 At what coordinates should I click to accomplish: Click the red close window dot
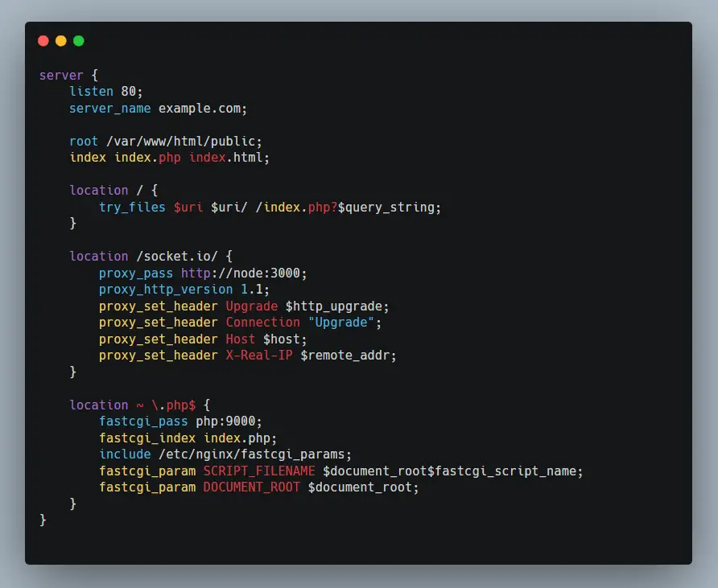click(43, 41)
